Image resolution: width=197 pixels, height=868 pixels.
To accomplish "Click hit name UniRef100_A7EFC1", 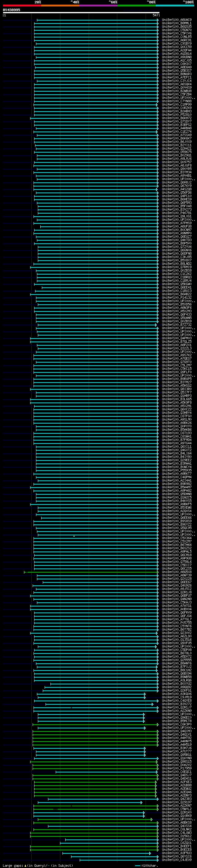I will click(x=176, y=78).
